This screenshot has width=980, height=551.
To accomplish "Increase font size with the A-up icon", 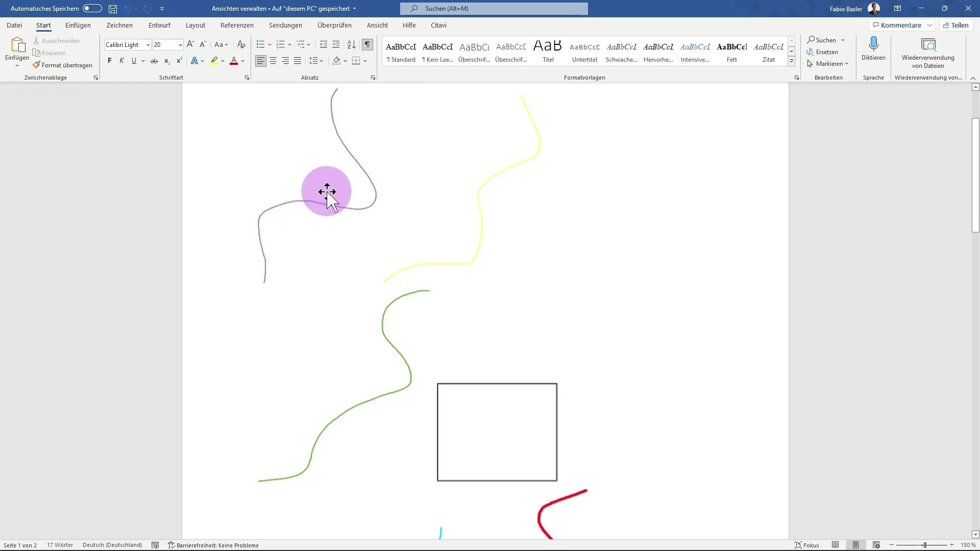I will pyautogui.click(x=190, y=45).
